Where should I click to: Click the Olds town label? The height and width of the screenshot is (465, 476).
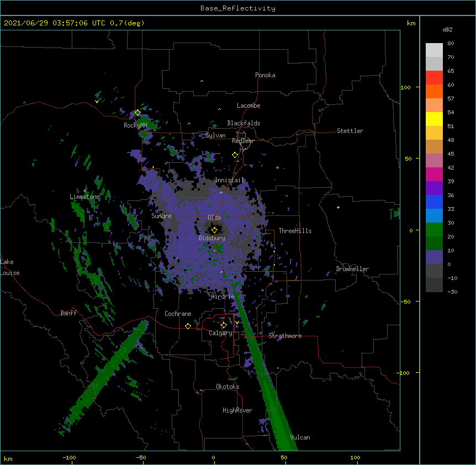coord(214,218)
